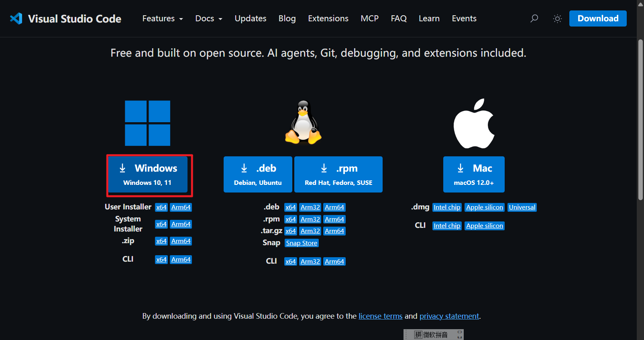
Task: Get Mac CLI Intel chip link
Action: [x=447, y=226]
